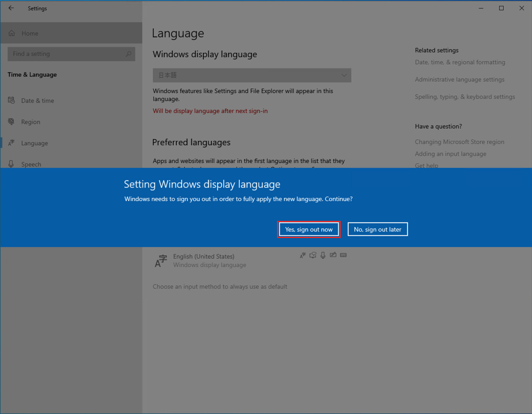Viewport: 532px width, 414px height.
Task: Expand the Japanese language selector
Action: pos(343,75)
